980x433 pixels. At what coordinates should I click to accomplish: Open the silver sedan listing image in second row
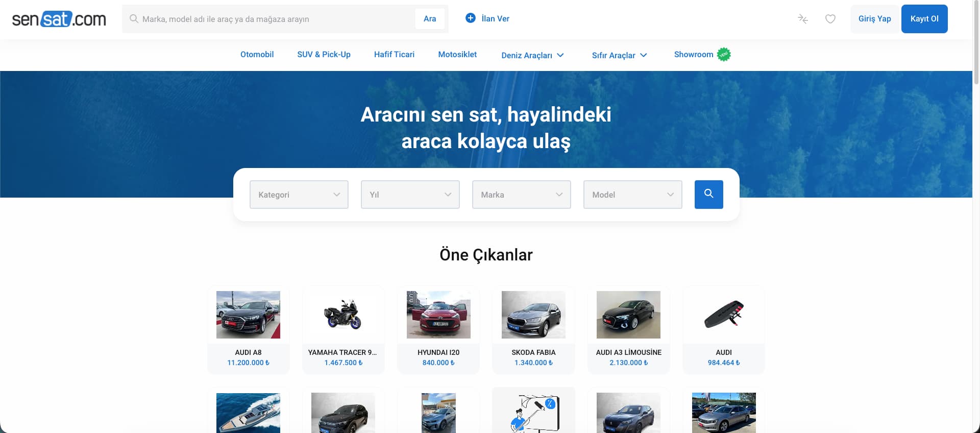click(724, 413)
